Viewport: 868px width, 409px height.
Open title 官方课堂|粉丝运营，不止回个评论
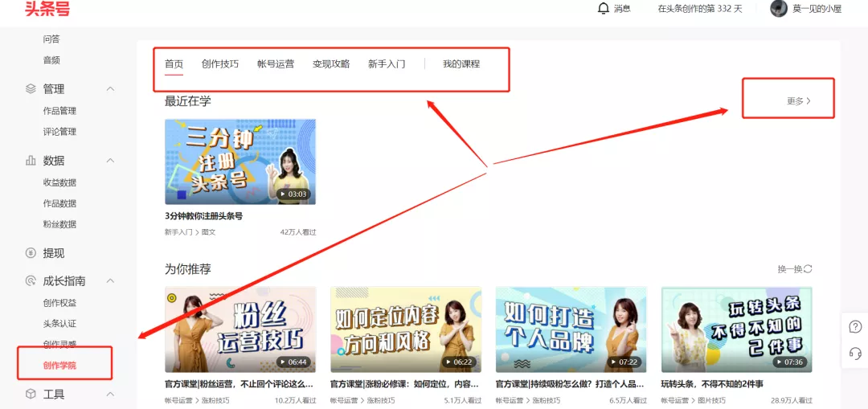pos(240,383)
